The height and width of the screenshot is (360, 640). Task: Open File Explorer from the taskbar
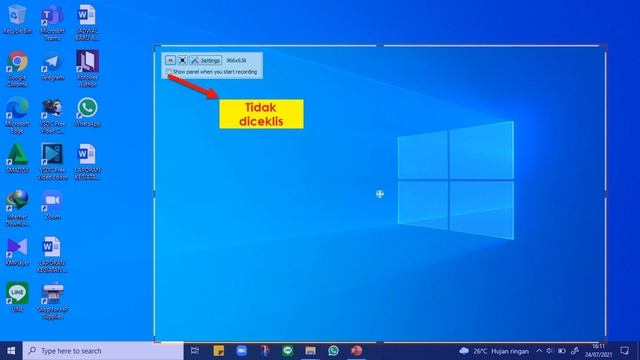pos(311,351)
